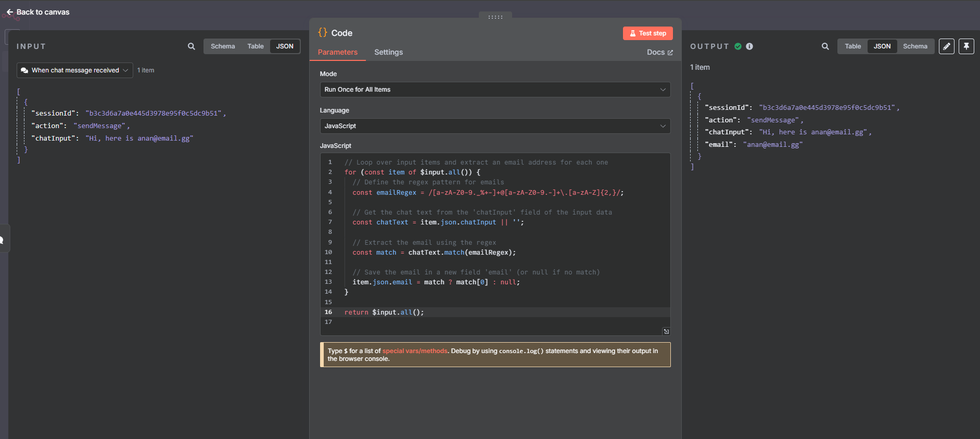Run the Test step button

coord(648,33)
